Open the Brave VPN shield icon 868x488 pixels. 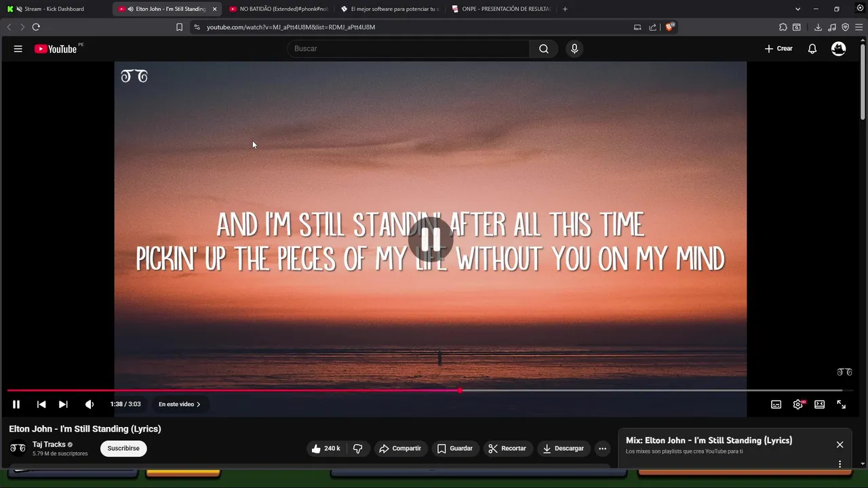[845, 27]
